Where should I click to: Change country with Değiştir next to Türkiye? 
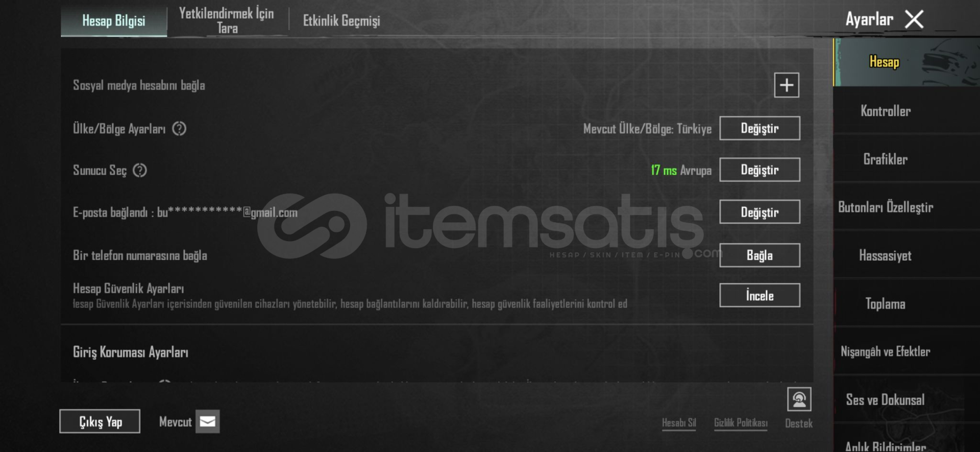pyautogui.click(x=759, y=128)
